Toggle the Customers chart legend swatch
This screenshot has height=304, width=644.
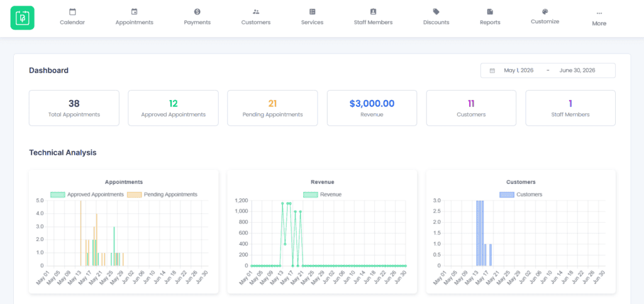(507, 194)
